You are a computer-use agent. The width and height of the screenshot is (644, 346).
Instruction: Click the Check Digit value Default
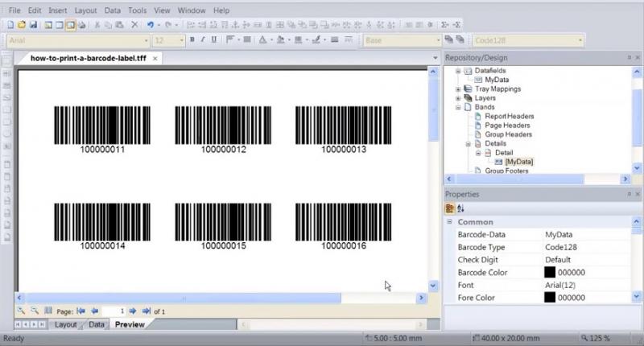pos(558,259)
